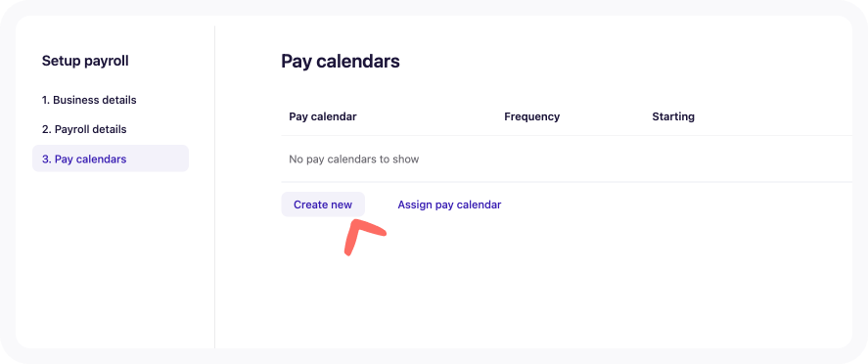Select the highlighted 3. Pay calendars step
Viewport: 868px width, 364px height.
click(x=111, y=159)
